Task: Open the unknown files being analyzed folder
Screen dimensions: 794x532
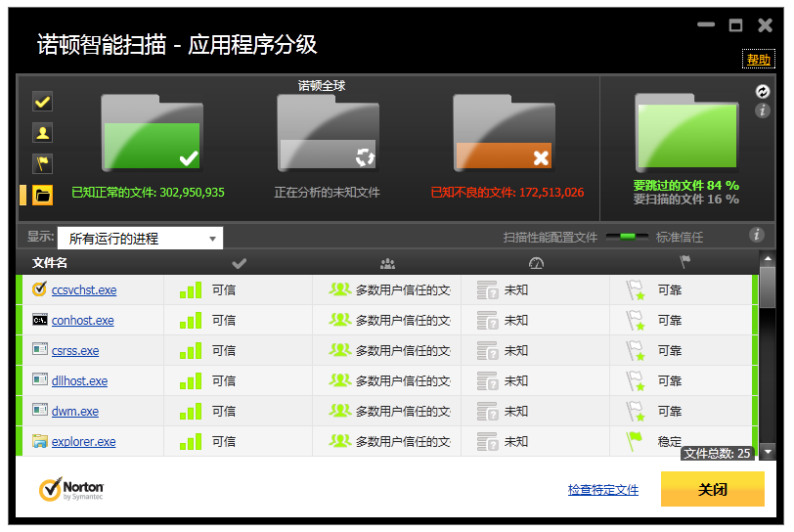Action: point(328,133)
